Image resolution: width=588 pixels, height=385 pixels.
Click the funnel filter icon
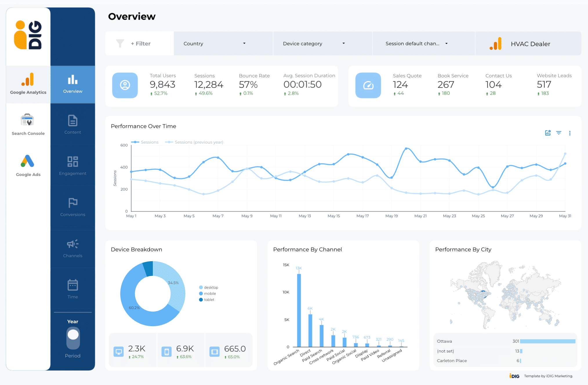[x=120, y=43]
